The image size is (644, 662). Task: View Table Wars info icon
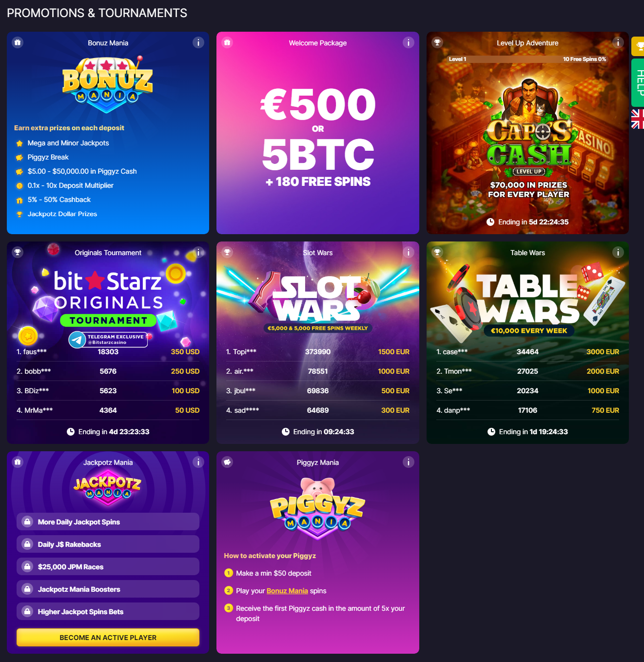click(x=618, y=252)
